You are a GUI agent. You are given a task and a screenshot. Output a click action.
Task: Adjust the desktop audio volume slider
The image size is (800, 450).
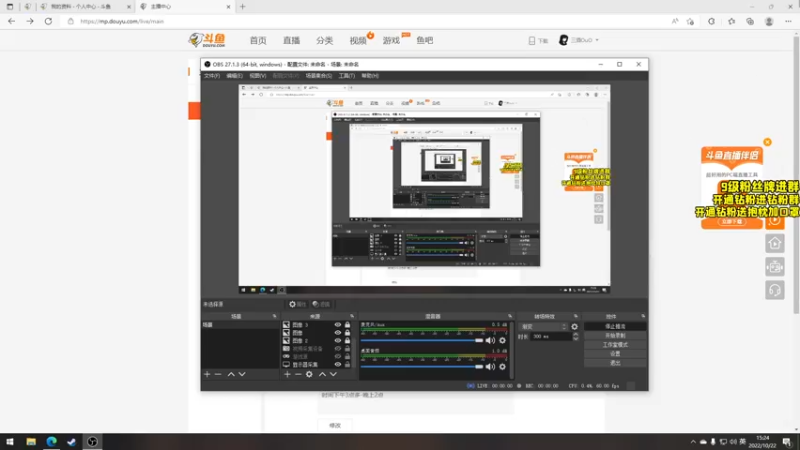click(421, 366)
